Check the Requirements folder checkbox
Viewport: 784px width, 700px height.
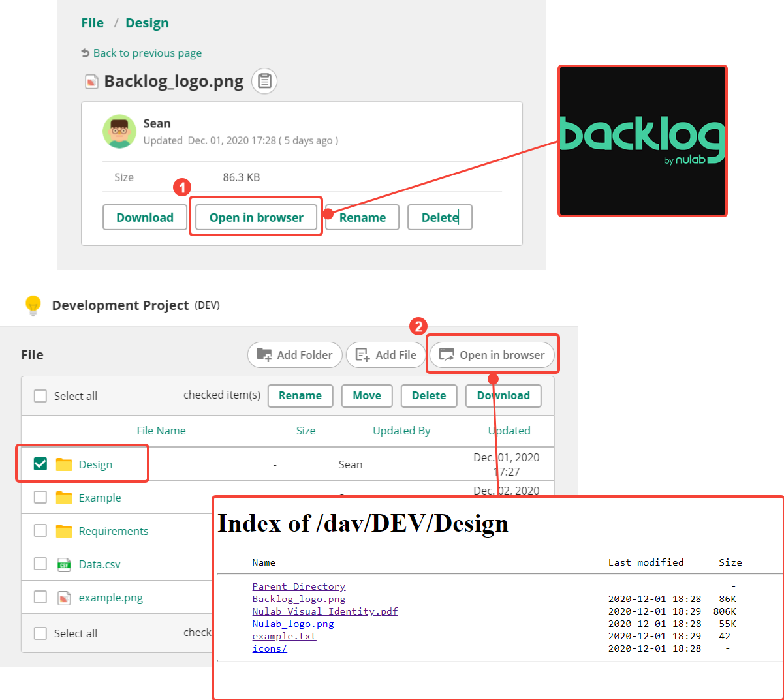[40, 530]
